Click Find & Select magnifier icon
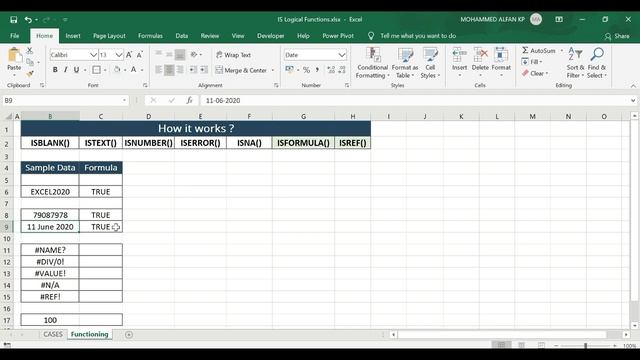The height and width of the screenshot is (360, 640). point(597,54)
